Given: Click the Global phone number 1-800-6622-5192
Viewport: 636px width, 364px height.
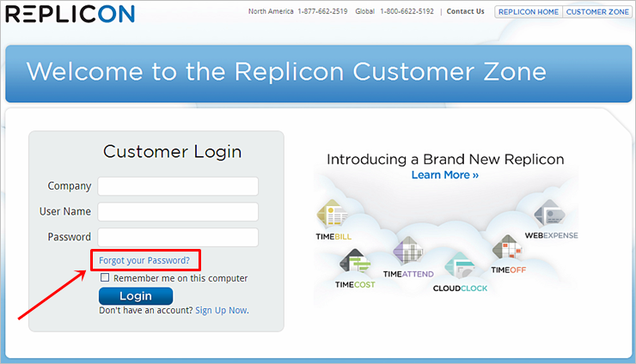Looking at the screenshot, I should click(x=407, y=11).
